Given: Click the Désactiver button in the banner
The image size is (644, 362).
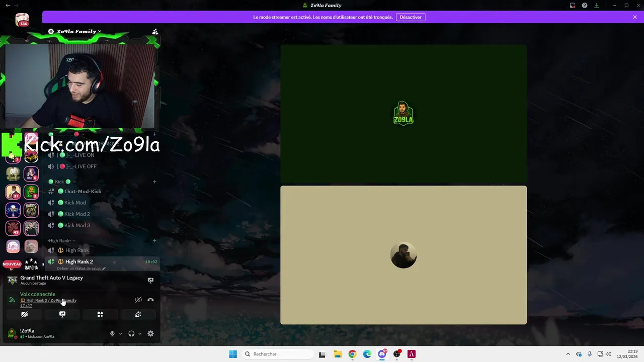Looking at the screenshot, I should click(411, 17).
